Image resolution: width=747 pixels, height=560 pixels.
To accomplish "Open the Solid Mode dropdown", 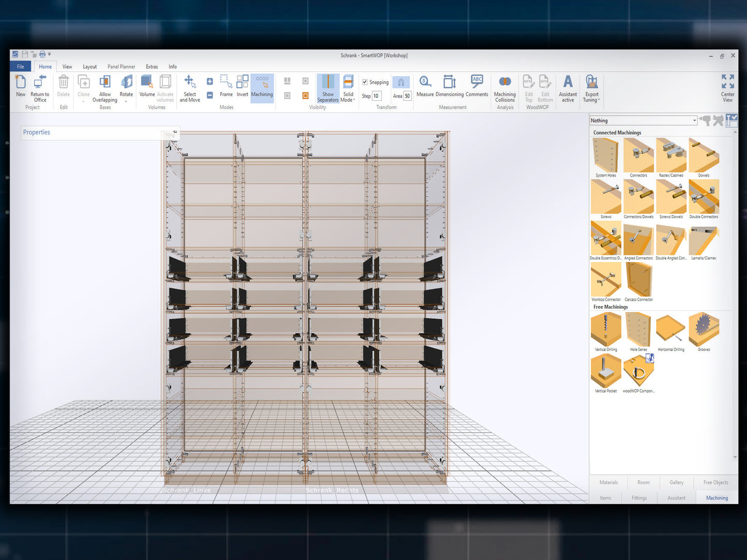I will [348, 88].
